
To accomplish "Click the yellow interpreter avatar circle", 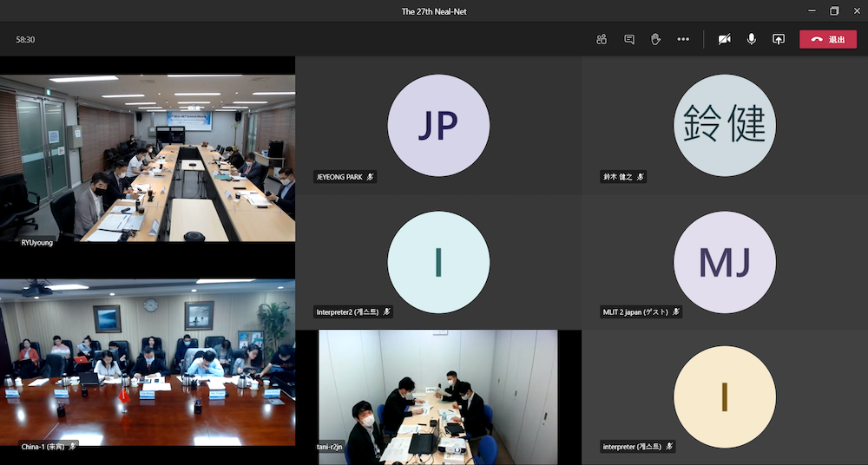I will (x=725, y=396).
